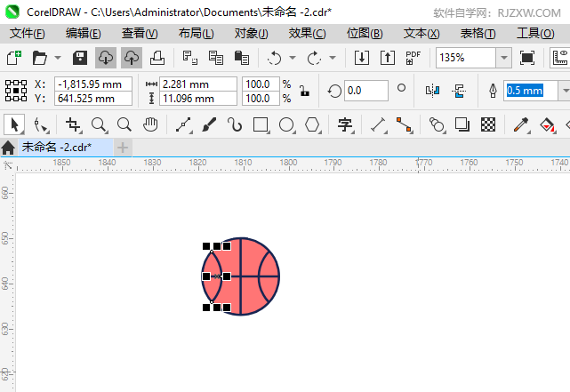Viewport: 570px width, 392px height.
Task: Click the Paste icon
Action: click(x=242, y=58)
